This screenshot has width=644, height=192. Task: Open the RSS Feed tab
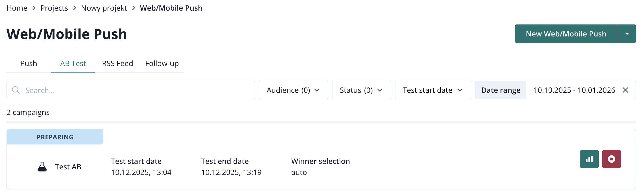(x=118, y=64)
